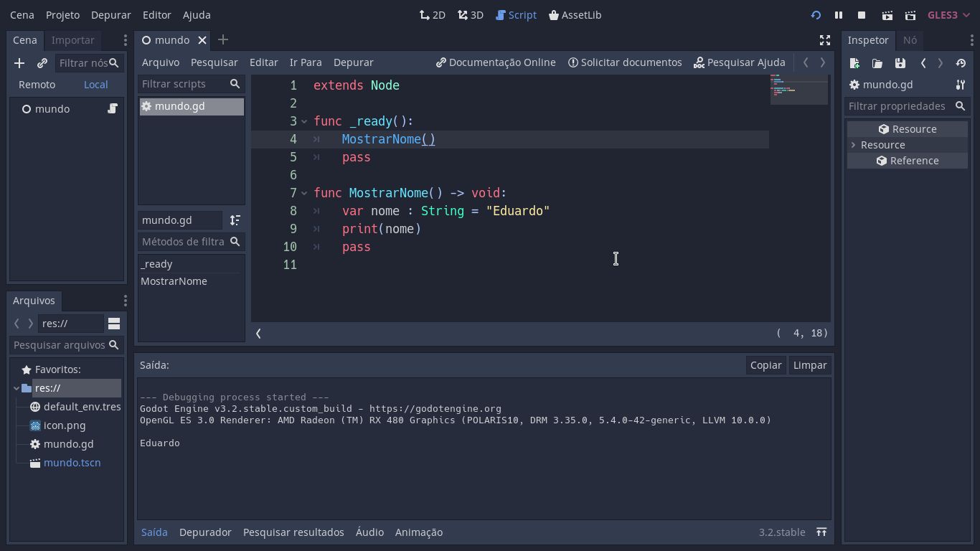Screen dimensions: 980x551
Task: Create a new resource in Inspector
Action: (x=854, y=63)
